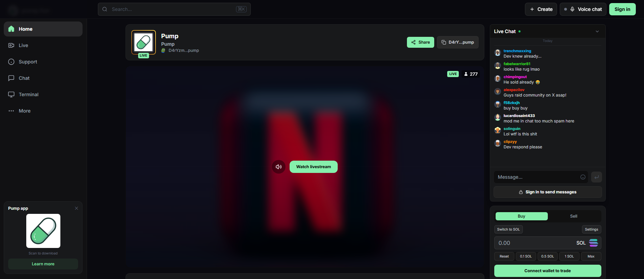Open Chat from the sidebar
Viewport: 644px width, 279px height.
43,78
